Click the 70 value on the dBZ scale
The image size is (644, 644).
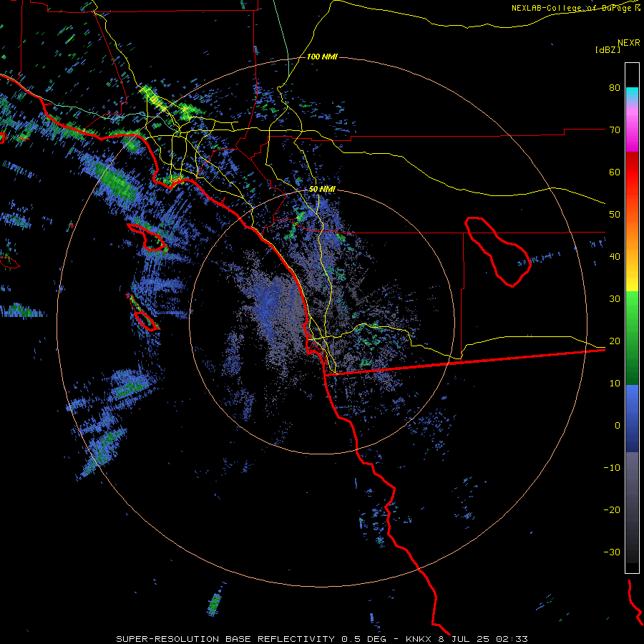coord(615,130)
